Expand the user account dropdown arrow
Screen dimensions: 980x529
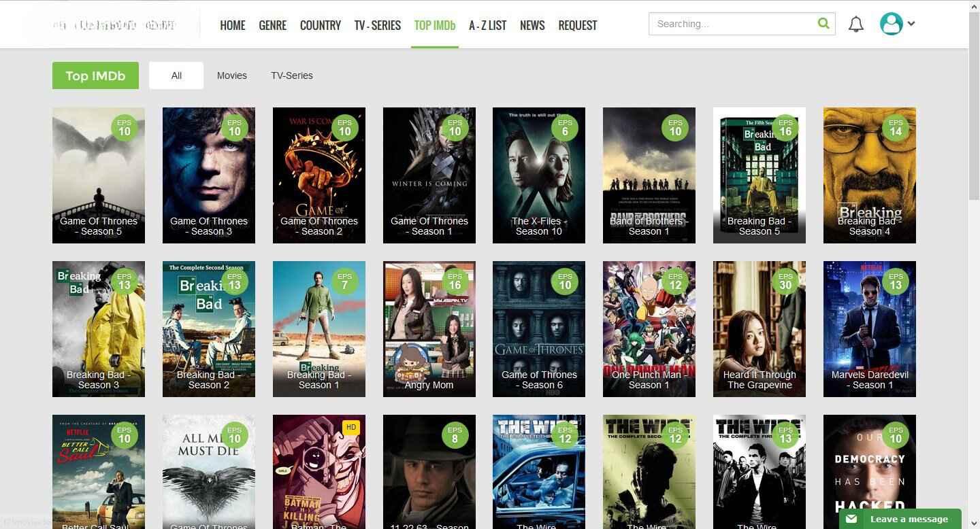[911, 24]
